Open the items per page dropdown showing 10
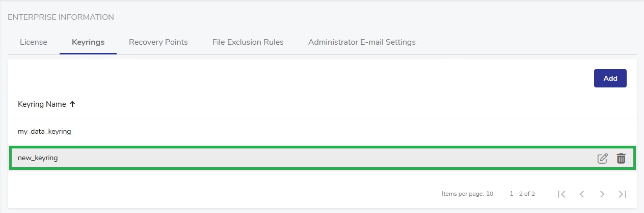The width and height of the screenshot is (644, 213). coord(490,194)
